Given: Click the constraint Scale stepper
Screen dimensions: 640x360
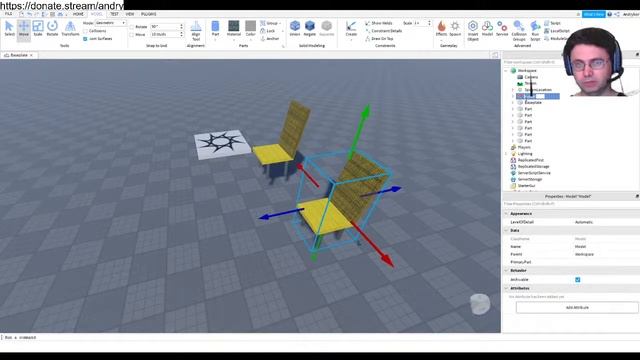Looking at the screenshot, I should pos(429,23).
